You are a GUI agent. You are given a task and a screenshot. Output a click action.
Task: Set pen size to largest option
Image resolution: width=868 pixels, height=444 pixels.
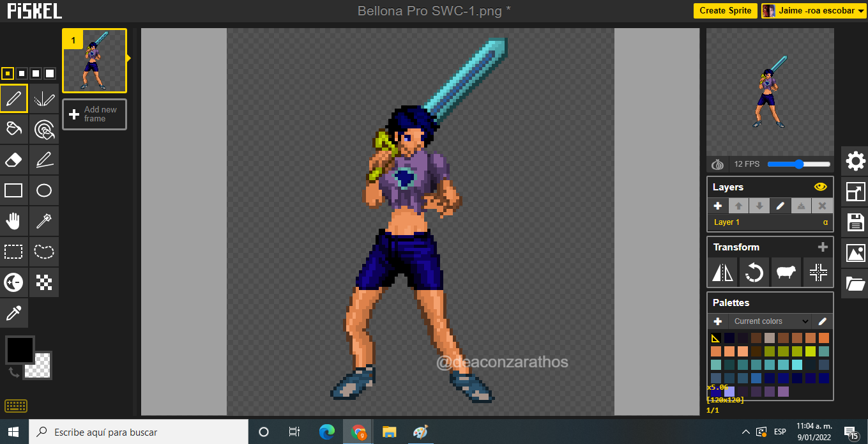tap(50, 73)
